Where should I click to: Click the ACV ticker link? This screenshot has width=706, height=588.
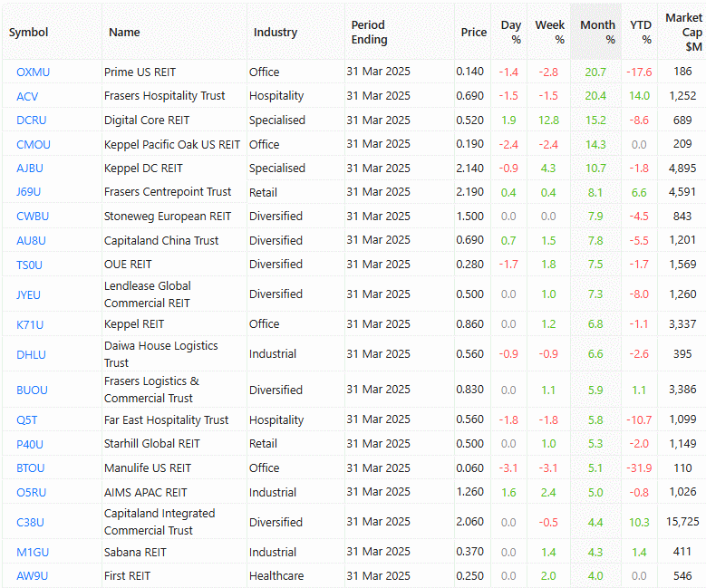tap(27, 96)
